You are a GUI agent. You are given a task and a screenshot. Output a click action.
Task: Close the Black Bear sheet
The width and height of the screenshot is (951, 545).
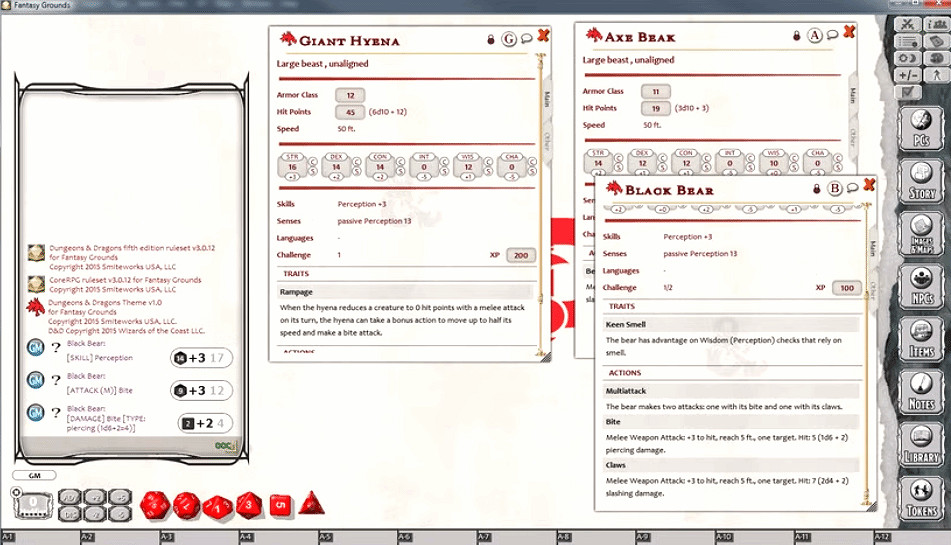point(869,184)
